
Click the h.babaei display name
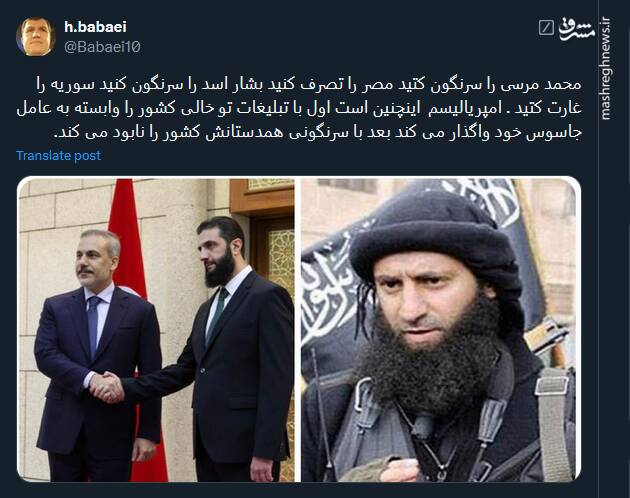[95, 27]
